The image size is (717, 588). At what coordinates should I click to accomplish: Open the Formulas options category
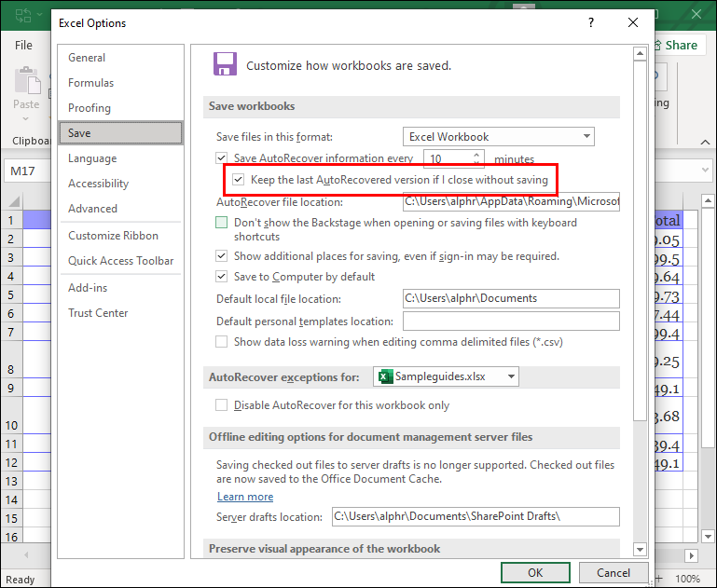coord(120,83)
